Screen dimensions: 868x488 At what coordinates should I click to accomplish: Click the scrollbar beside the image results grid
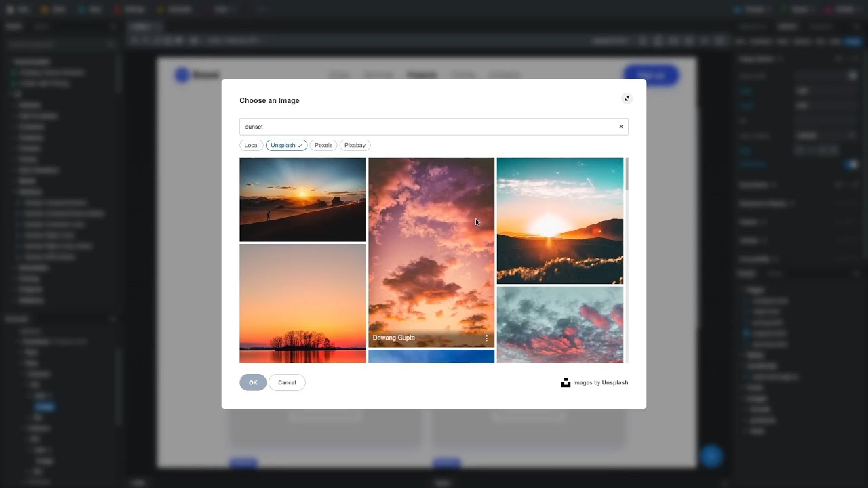(626, 175)
